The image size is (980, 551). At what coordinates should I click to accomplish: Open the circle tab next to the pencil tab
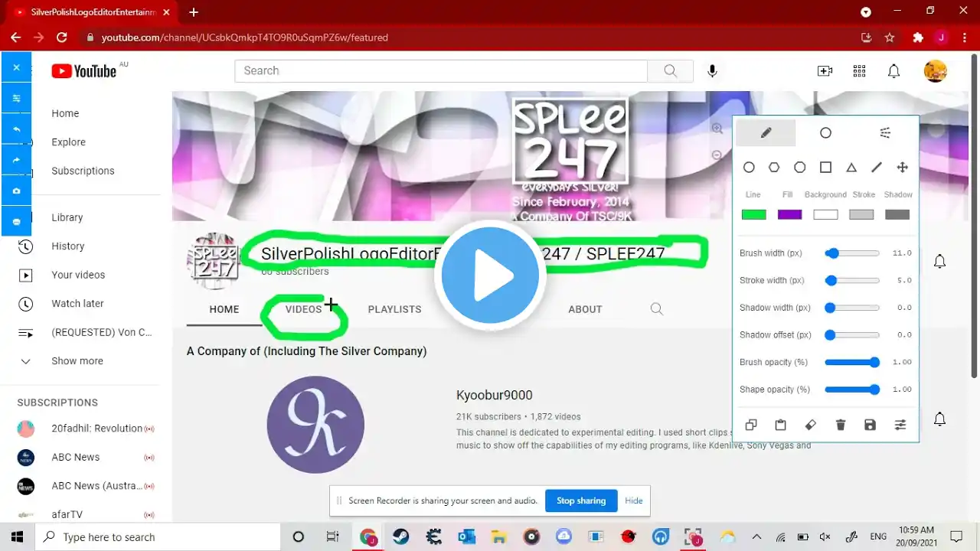(x=825, y=132)
